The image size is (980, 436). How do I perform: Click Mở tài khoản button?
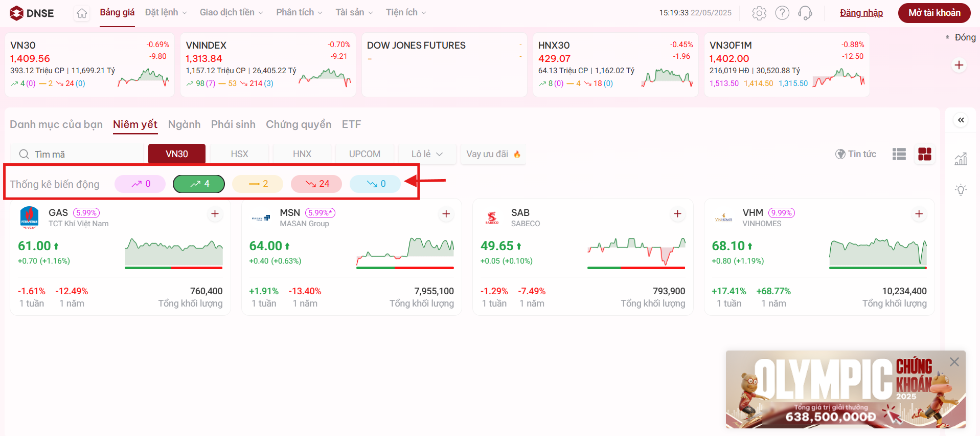tap(935, 13)
